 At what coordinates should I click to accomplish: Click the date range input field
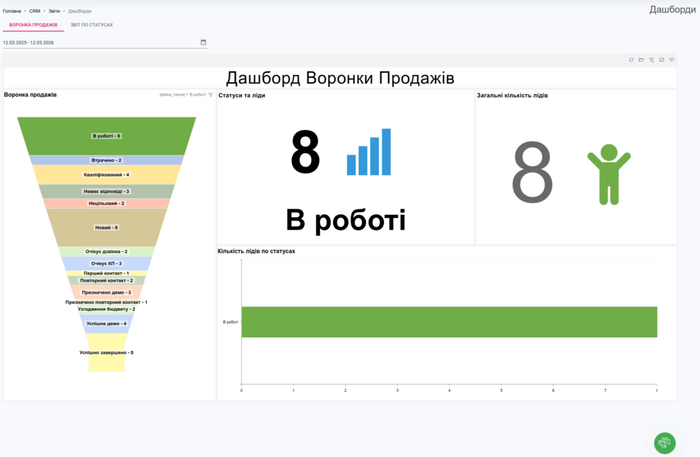(100, 43)
